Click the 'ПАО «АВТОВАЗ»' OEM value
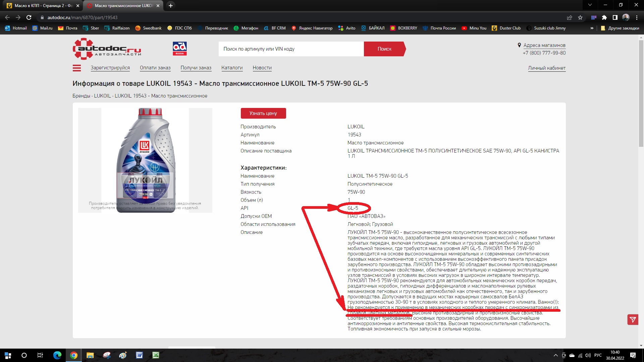Viewport: 644px width, 362px height. [x=366, y=216]
